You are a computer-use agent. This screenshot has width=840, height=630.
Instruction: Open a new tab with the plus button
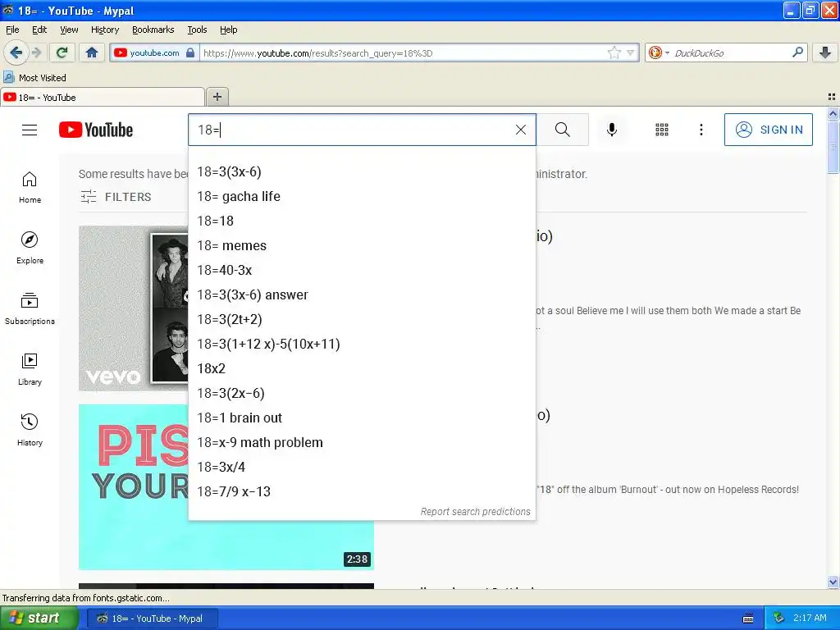217,97
